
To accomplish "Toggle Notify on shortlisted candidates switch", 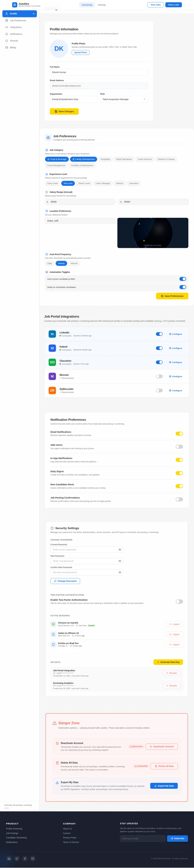I will (182, 287).
